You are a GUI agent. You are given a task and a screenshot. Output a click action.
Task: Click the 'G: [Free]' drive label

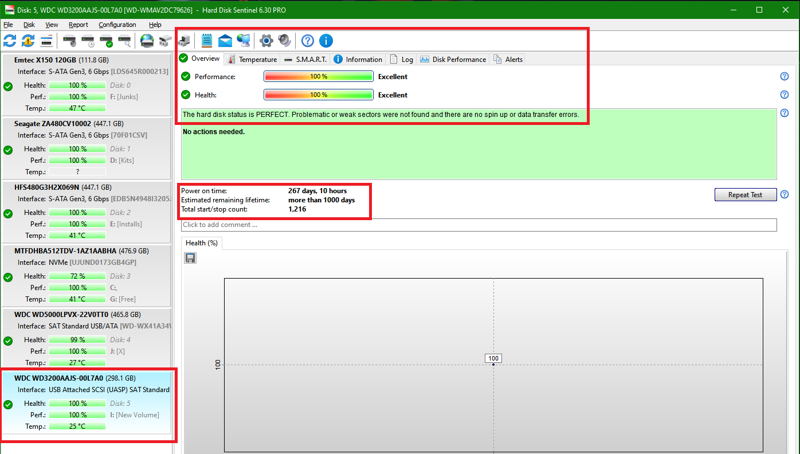[x=122, y=299]
